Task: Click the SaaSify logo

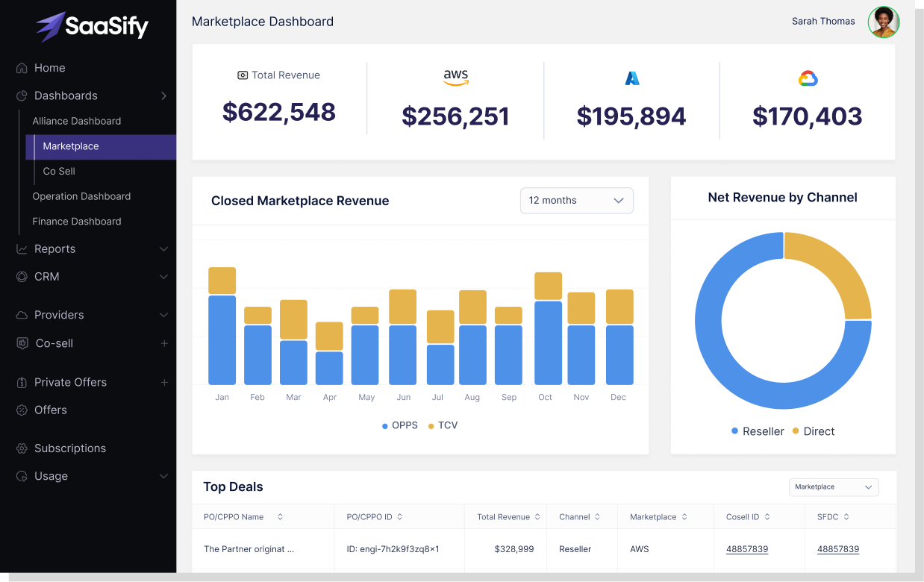Action: pos(93,27)
